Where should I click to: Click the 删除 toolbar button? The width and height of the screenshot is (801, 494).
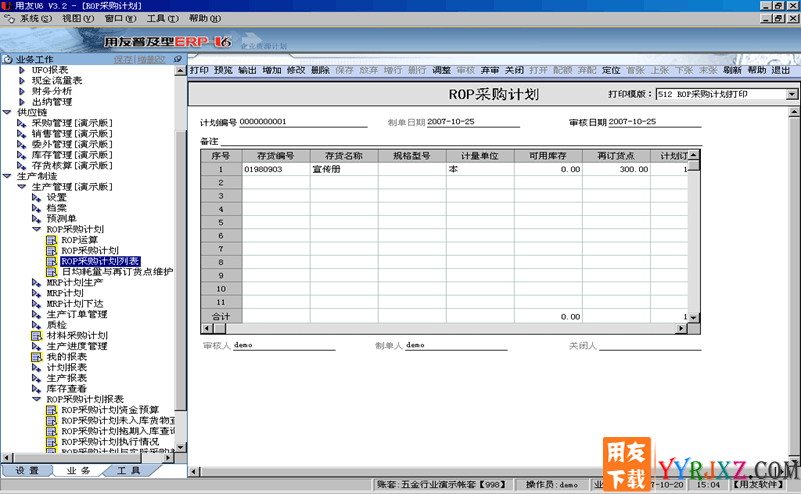tap(320, 70)
